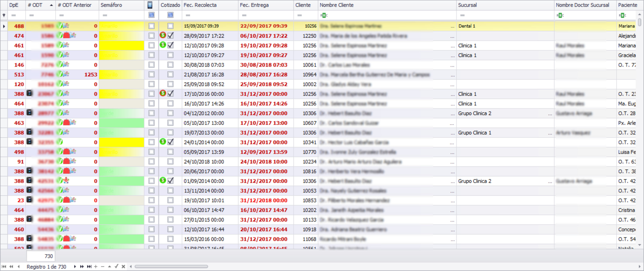Sort by Semáforo column header
Image resolution: width=644 pixels, height=271 pixels.
(x=121, y=5)
